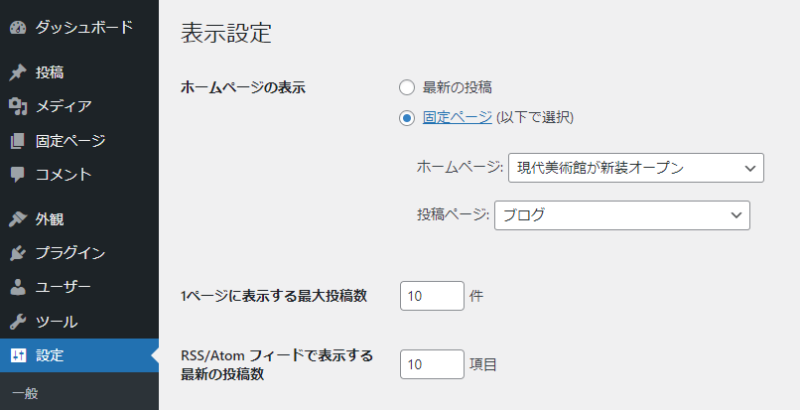Click the RSS/Atom feed items field
The height and width of the screenshot is (410, 800).
(x=432, y=364)
